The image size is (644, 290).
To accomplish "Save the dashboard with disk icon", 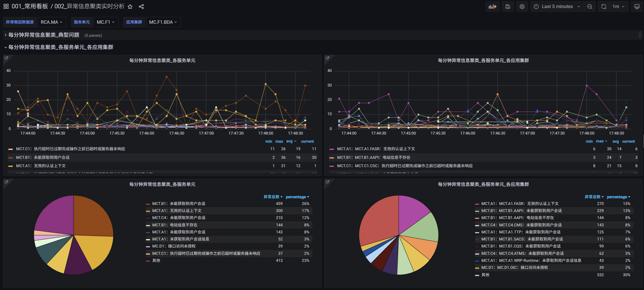I will 507,7.
